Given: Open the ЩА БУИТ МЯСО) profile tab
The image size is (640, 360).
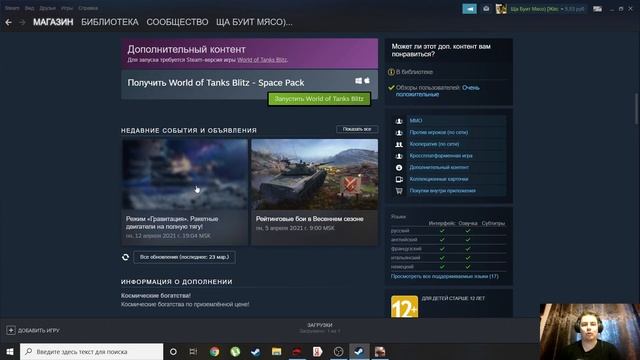Looking at the screenshot, I should [254, 22].
